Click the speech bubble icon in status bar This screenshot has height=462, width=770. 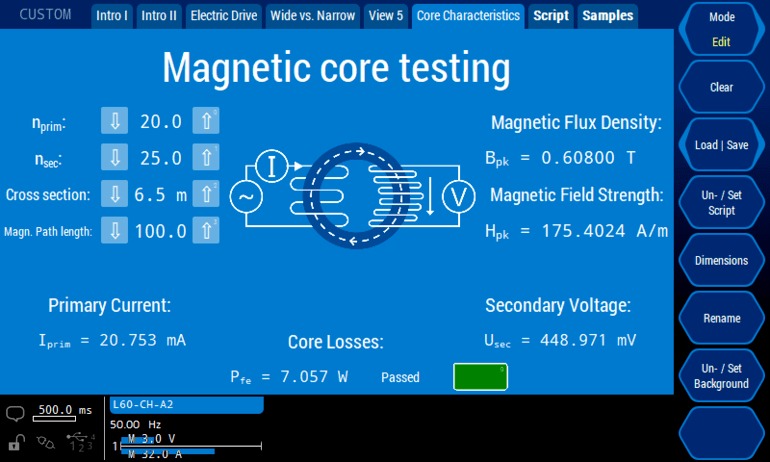(x=16, y=414)
